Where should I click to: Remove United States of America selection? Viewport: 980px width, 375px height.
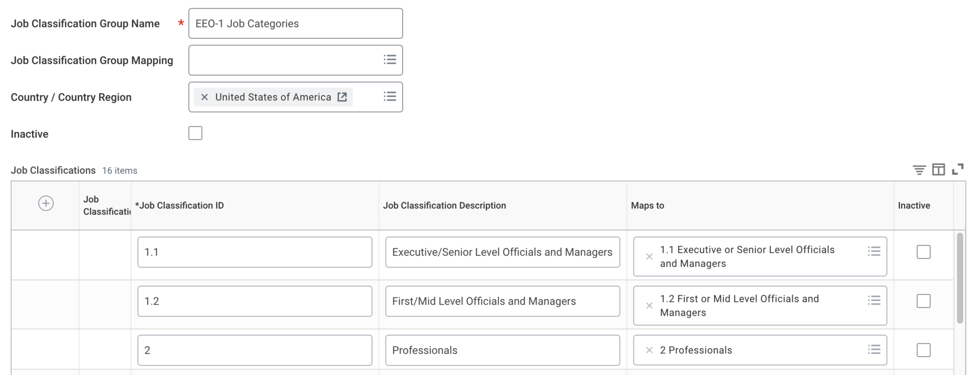204,97
